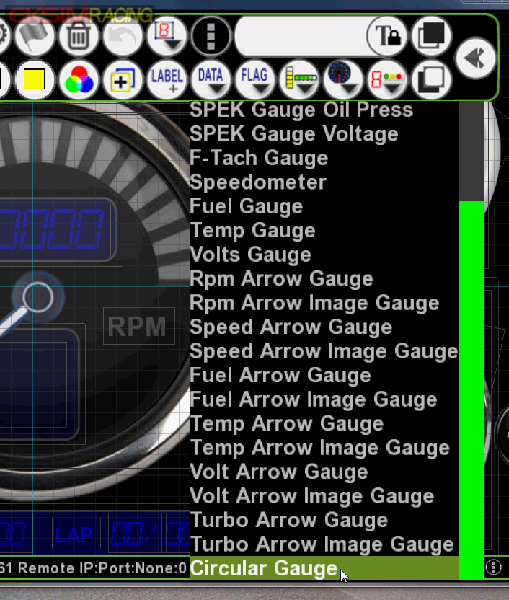Click the yellow color swatch
This screenshot has height=600, width=509.
(x=34, y=80)
